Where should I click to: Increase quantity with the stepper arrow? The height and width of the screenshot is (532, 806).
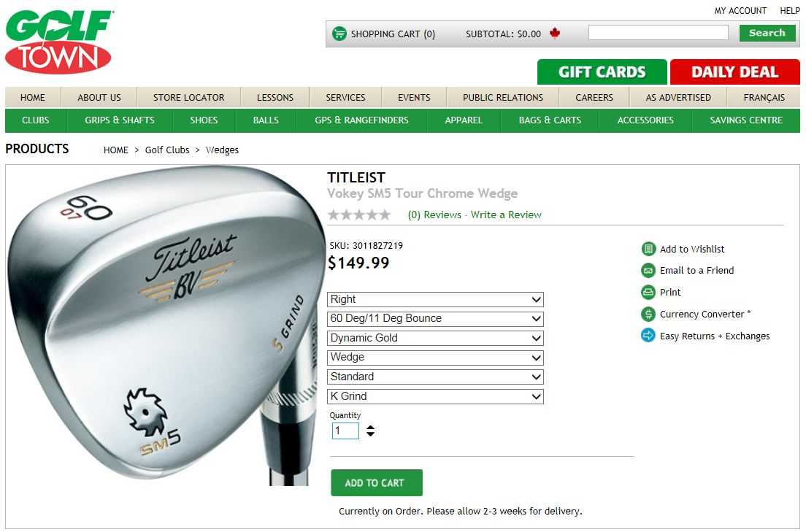pyautogui.click(x=370, y=428)
